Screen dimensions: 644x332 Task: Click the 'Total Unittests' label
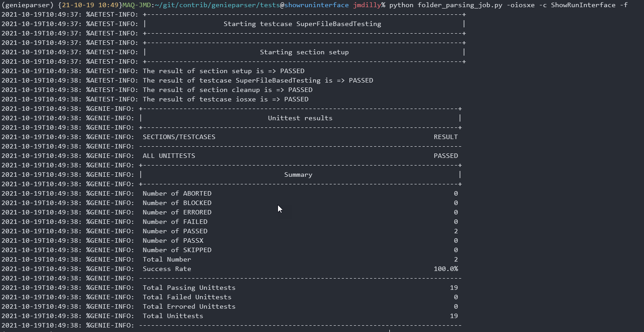pyautogui.click(x=173, y=316)
